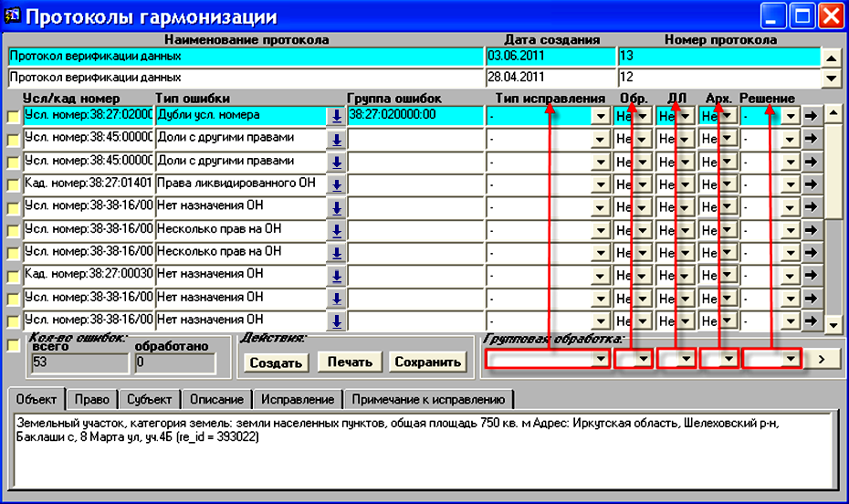Open group processing Тип исправления dropdown

point(601,359)
